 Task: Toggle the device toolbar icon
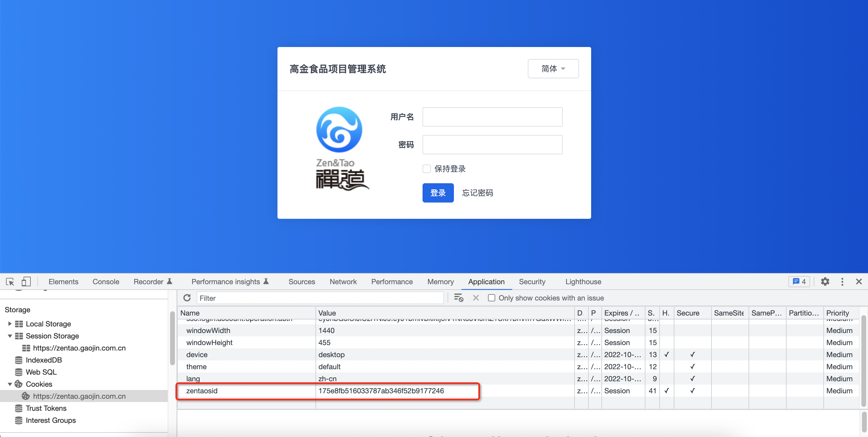click(x=26, y=281)
